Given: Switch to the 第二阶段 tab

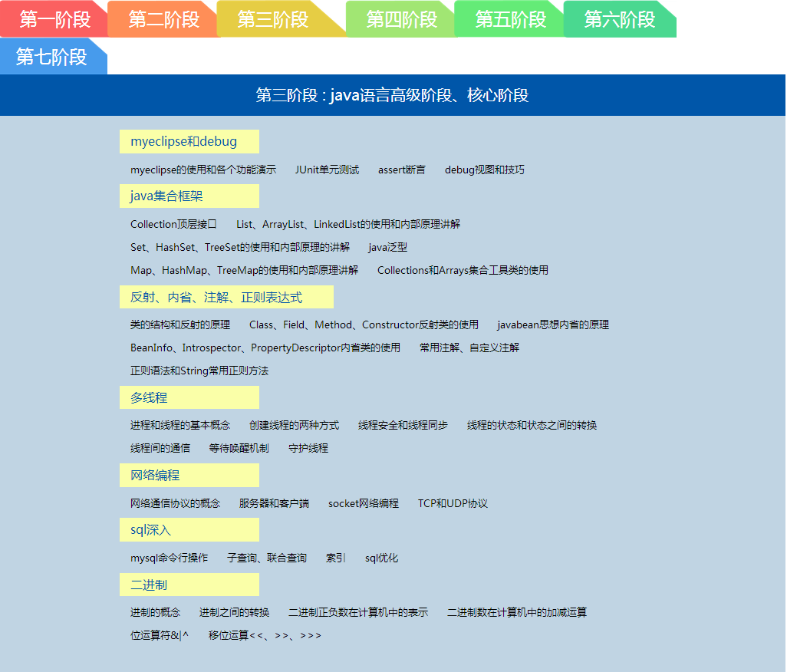Looking at the screenshot, I should (163, 19).
